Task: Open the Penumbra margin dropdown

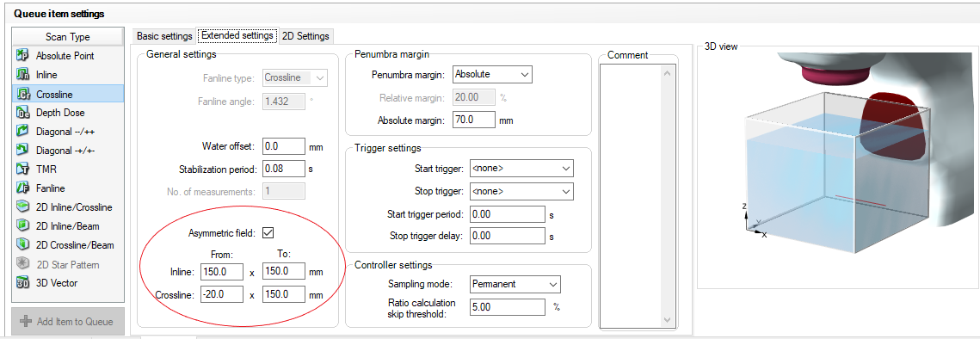Action: (x=492, y=74)
